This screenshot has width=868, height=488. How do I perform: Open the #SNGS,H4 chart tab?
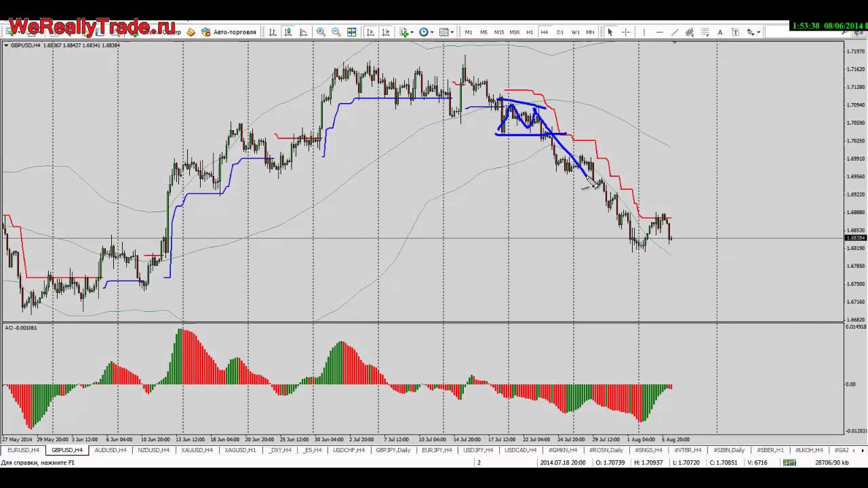point(648,450)
